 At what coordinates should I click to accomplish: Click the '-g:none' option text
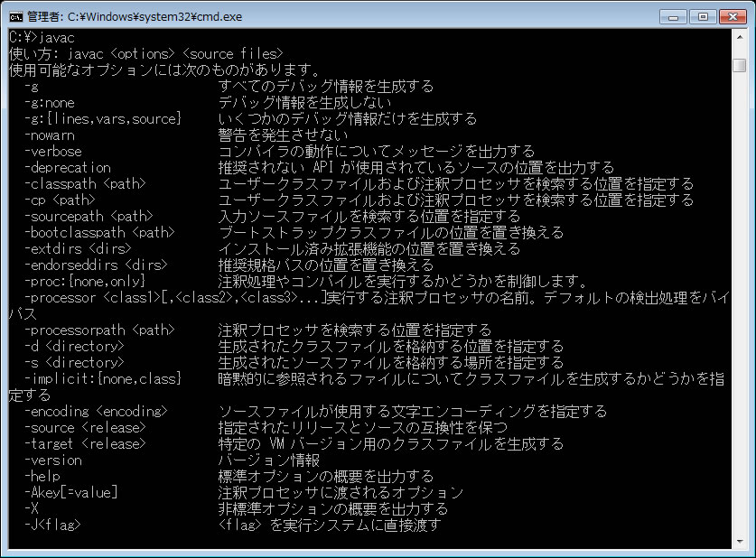(x=50, y=103)
